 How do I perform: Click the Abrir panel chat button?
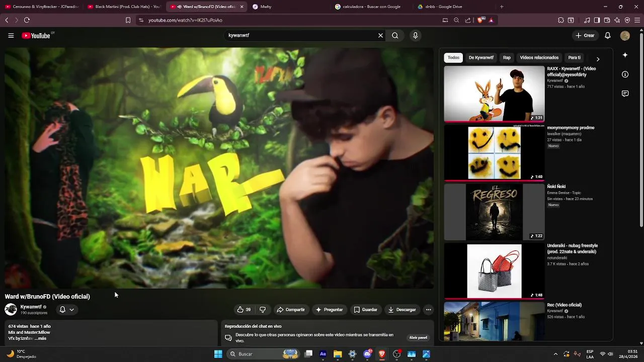point(418,338)
